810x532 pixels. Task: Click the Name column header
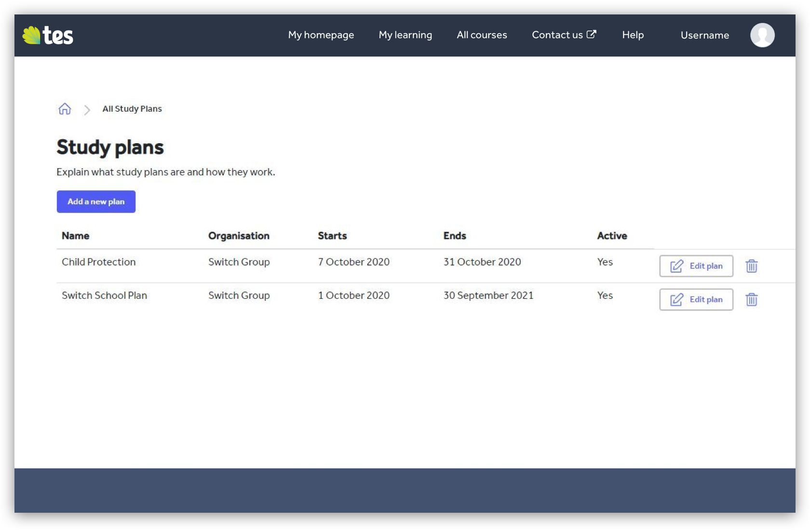coord(75,236)
